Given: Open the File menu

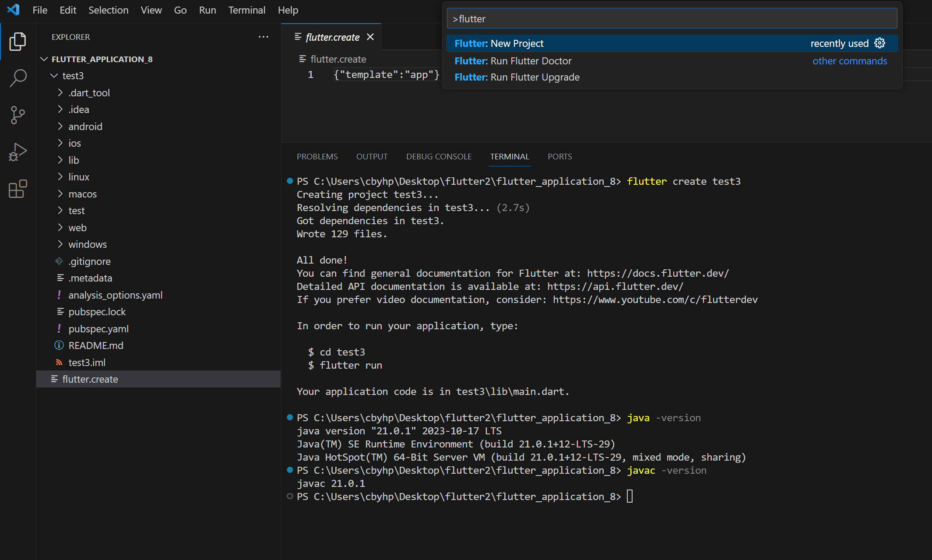Looking at the screenshot, I should [40, 10].
